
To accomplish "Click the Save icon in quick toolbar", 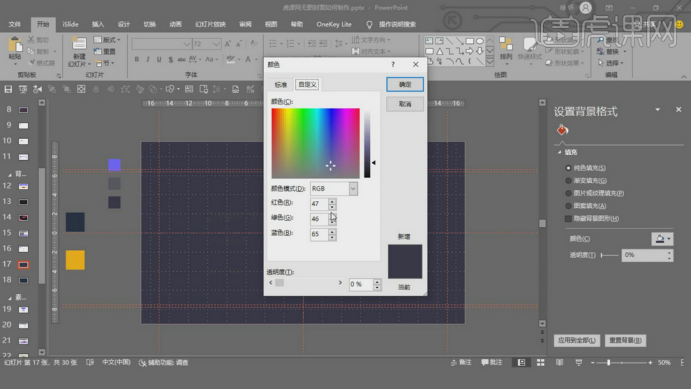I will [8, 89].
